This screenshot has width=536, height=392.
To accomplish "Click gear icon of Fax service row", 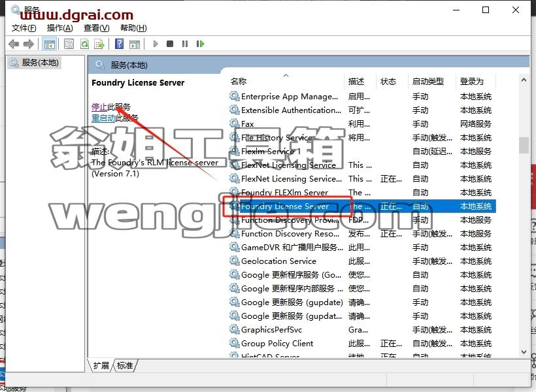I will pyautogui.click(x=234, y=123).
